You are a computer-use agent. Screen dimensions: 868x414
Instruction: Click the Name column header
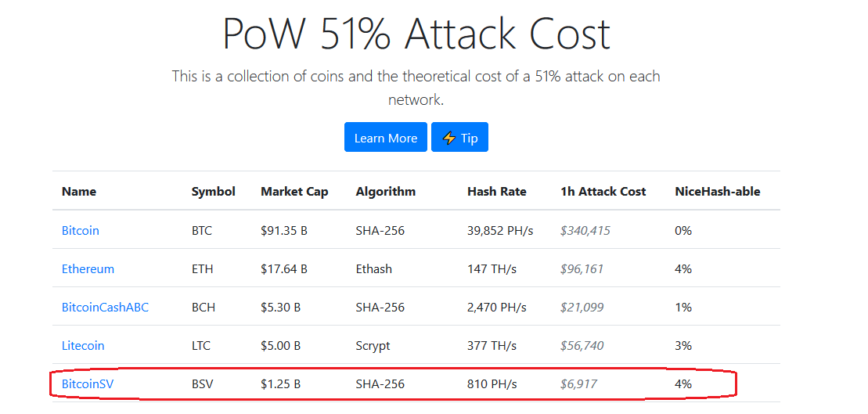79,192
